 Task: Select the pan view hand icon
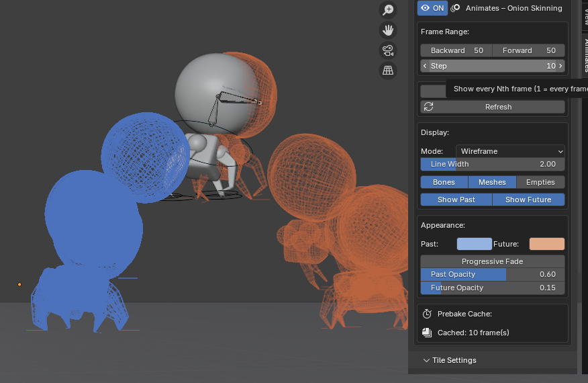tap(388, 30)
